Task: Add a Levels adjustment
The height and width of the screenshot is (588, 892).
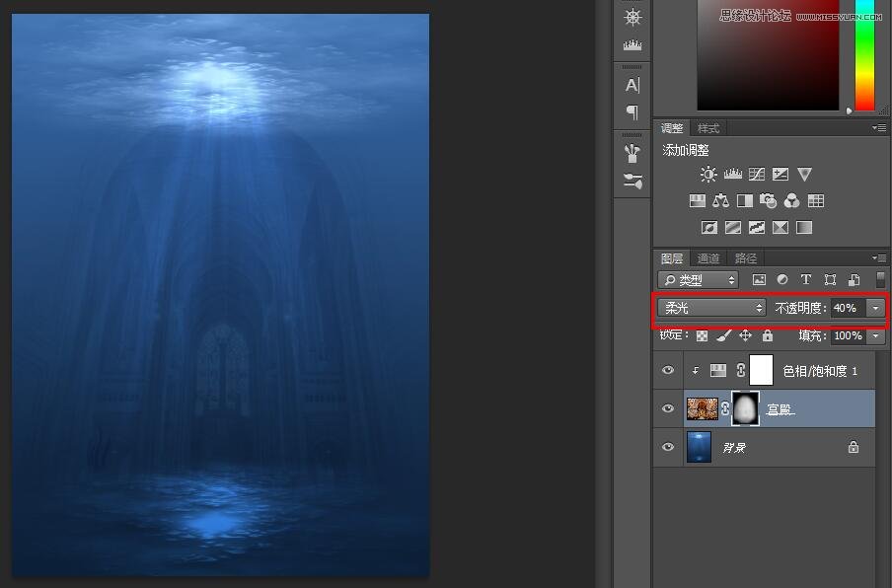Action: 733,174
